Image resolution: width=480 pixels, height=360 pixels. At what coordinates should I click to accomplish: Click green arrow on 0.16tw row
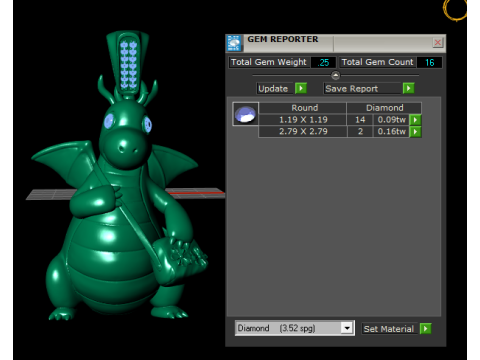(415, 132)
